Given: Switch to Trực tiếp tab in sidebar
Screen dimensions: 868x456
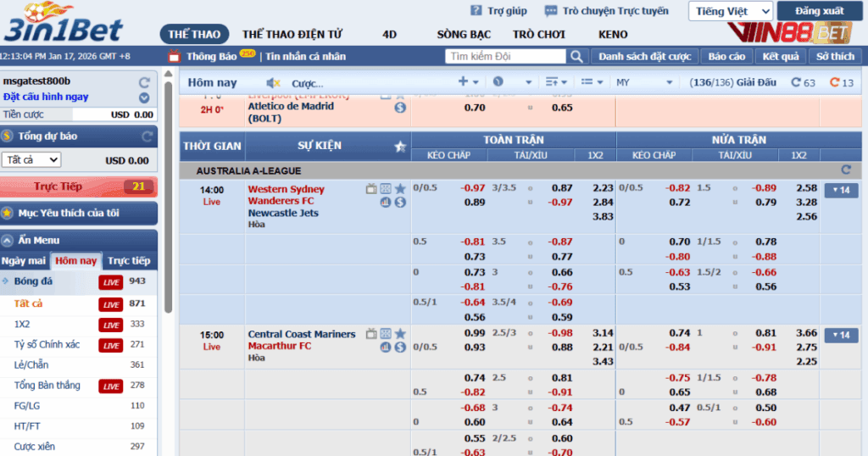Looking at the screenshot, I should pyautogui.click(x=129, y=261).
